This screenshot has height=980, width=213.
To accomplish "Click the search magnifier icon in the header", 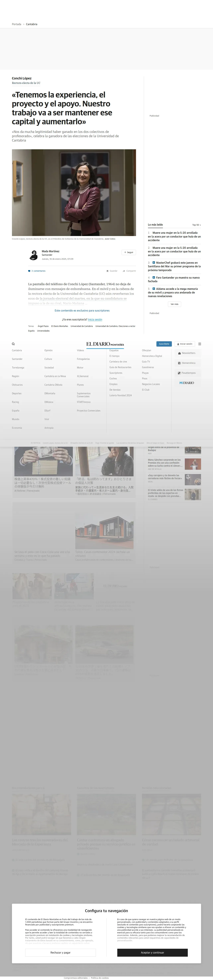I will (13, 344).
